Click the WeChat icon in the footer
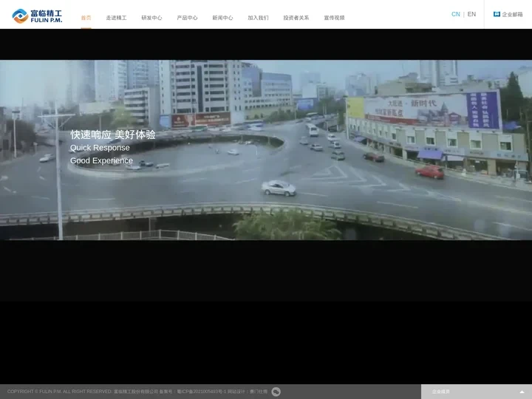 (276, 392)
